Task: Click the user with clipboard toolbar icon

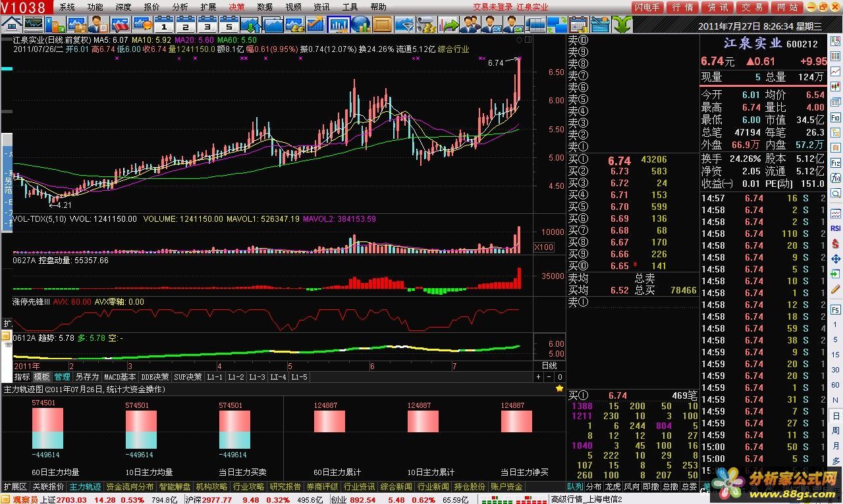Action: (99, 24)
